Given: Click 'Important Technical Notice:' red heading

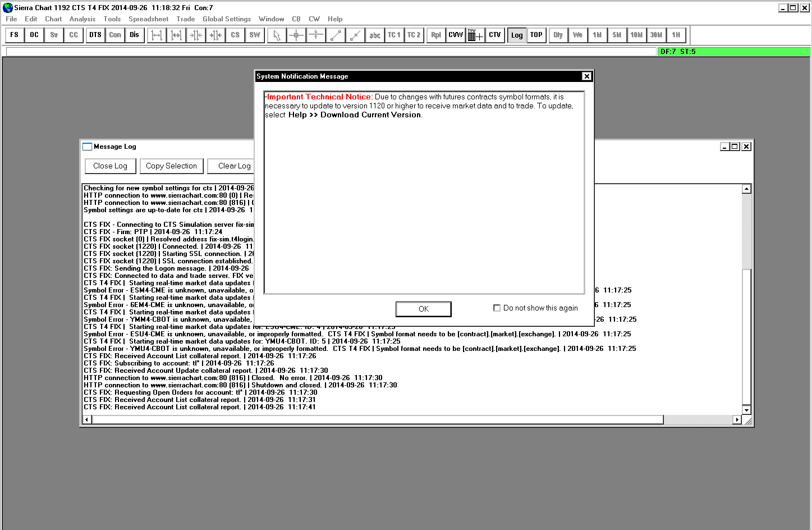Looking at the screenshot, I should pos(319,97).
